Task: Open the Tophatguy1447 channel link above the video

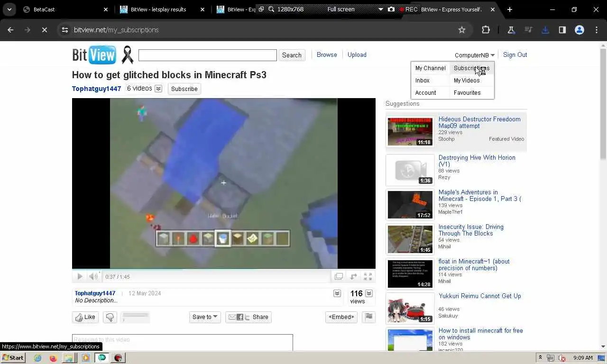Action: [x=96, y=89]
